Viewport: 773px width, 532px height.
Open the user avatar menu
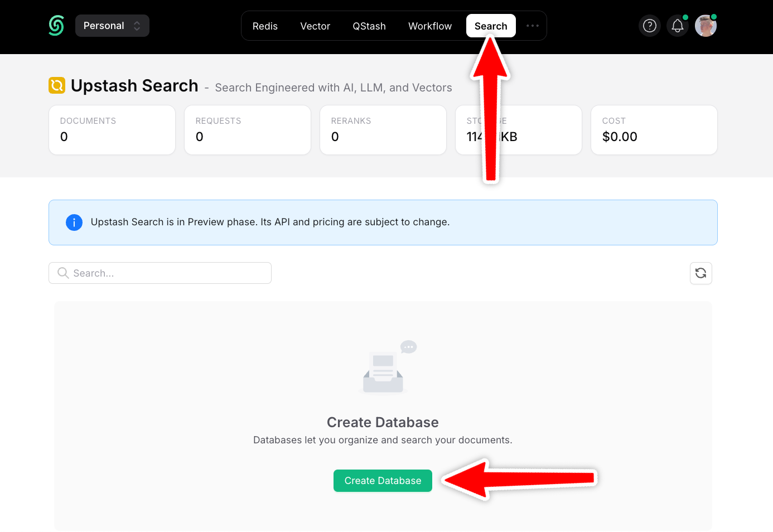tap(706, 26)
